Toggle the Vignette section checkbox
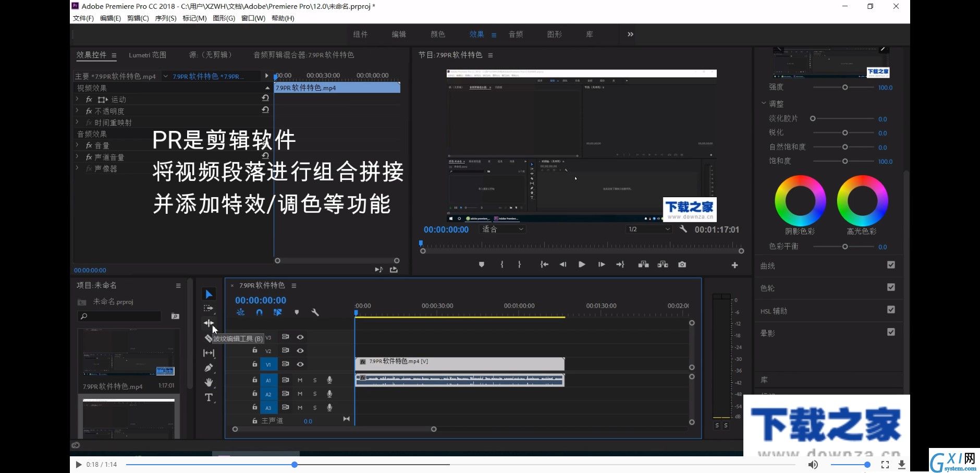The height and width of the screenshot is (473, 980). (x=891, y=332)
